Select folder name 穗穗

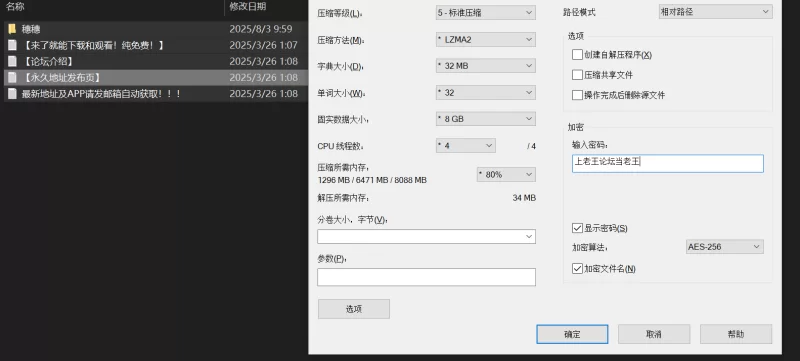31,29
